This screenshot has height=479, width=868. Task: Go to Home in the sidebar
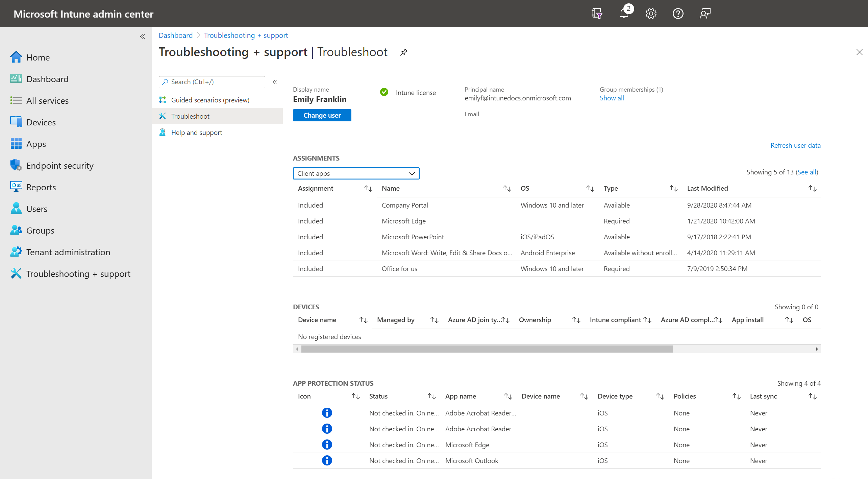coord(38,57)
